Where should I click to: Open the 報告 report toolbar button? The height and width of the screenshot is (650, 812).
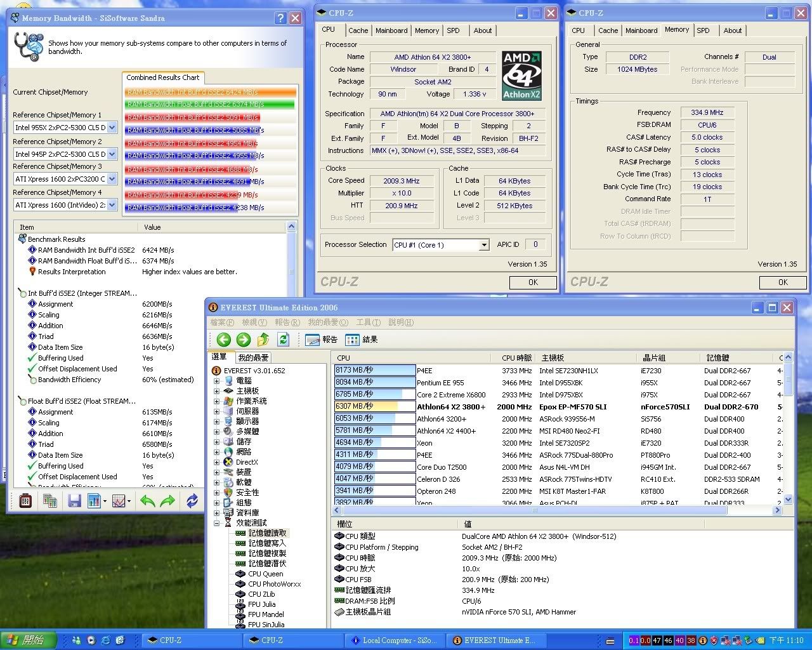pyautogui.click(x=322, y=340)
